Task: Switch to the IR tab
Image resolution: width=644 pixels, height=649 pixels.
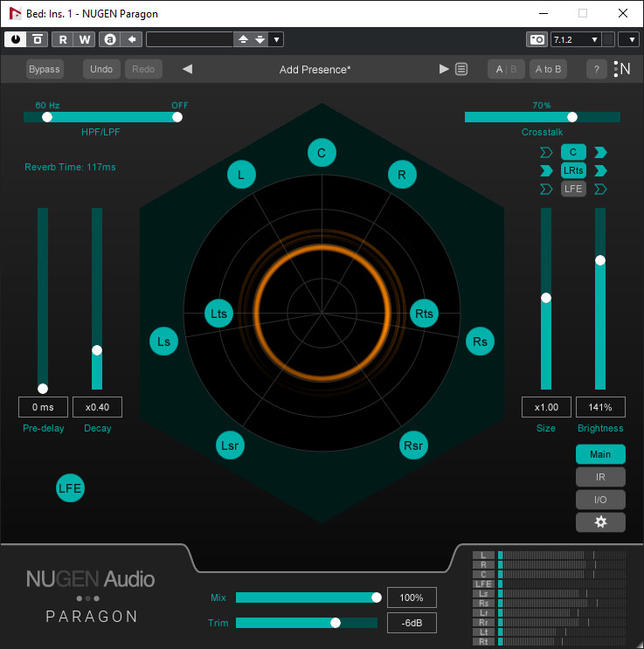Action: pyautogui.click(x=600, y=477)
